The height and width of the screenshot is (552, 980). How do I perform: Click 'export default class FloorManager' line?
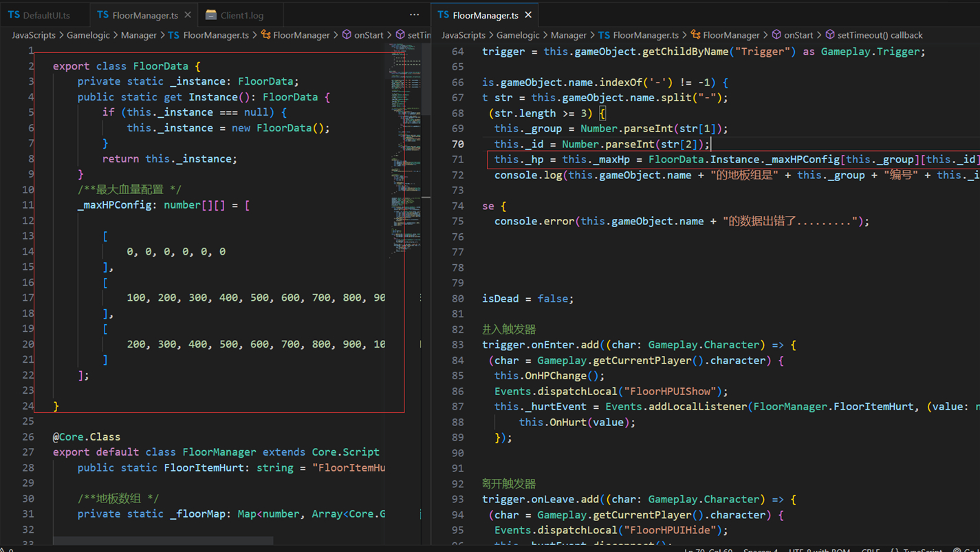pyautogui.click(x=216, y=452)
